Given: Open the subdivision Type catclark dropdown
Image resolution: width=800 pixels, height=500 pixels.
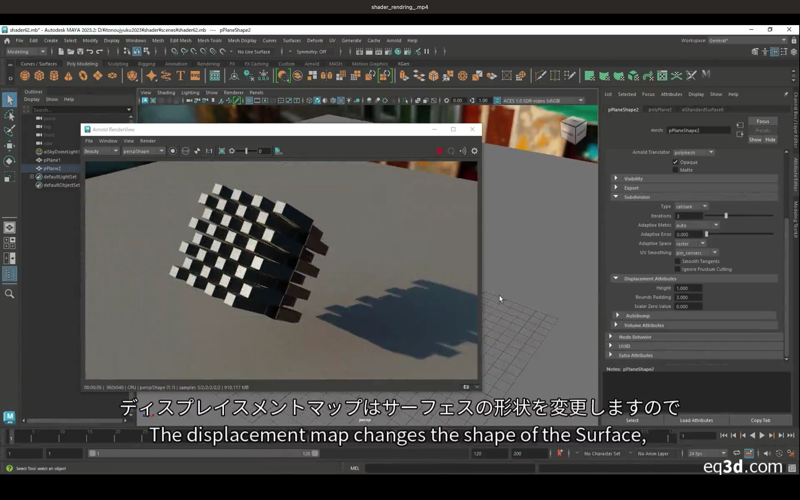Looking at the screenshot, I should 691,206.
